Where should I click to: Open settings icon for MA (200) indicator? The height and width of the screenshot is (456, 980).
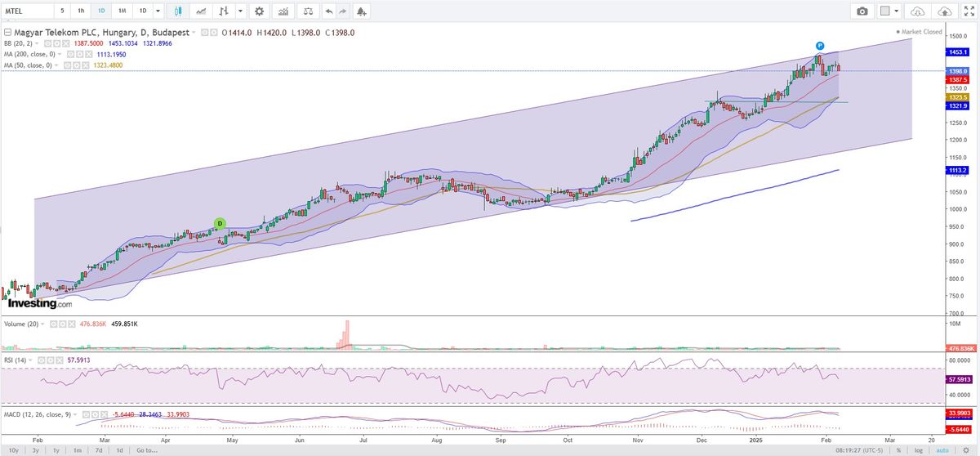click(80, 55)
